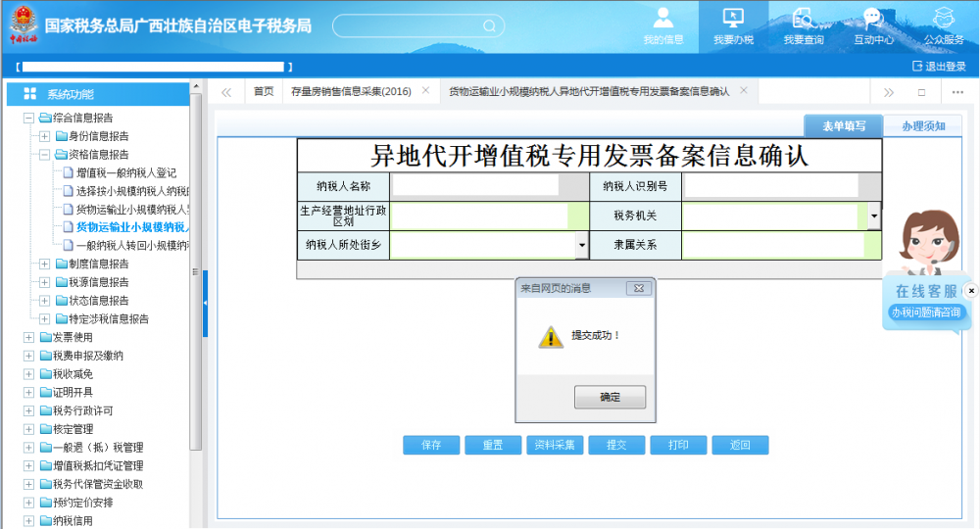Switch to the 首页 tab
This screenshot has width=980, height=529.
(x=263, y=91)
